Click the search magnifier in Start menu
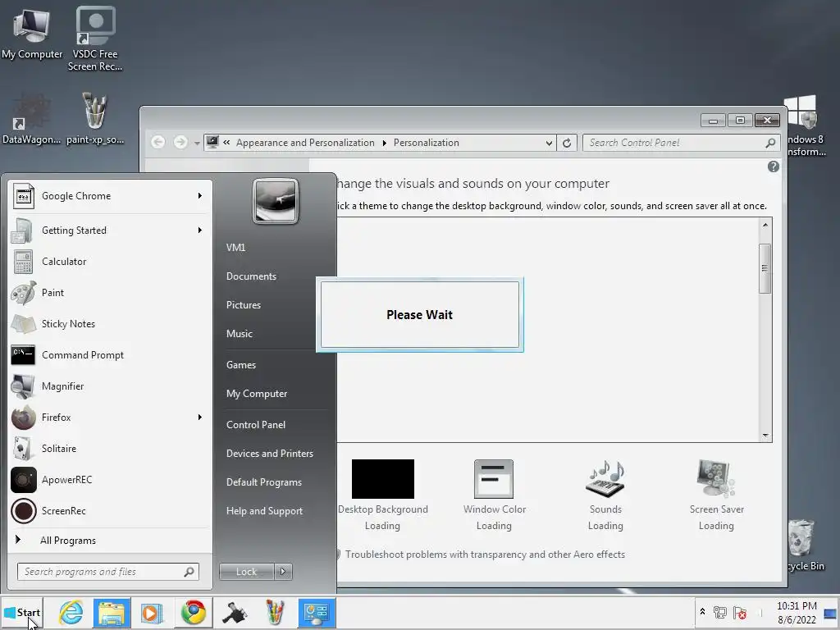The image size is (840, 630). [189, 572]
